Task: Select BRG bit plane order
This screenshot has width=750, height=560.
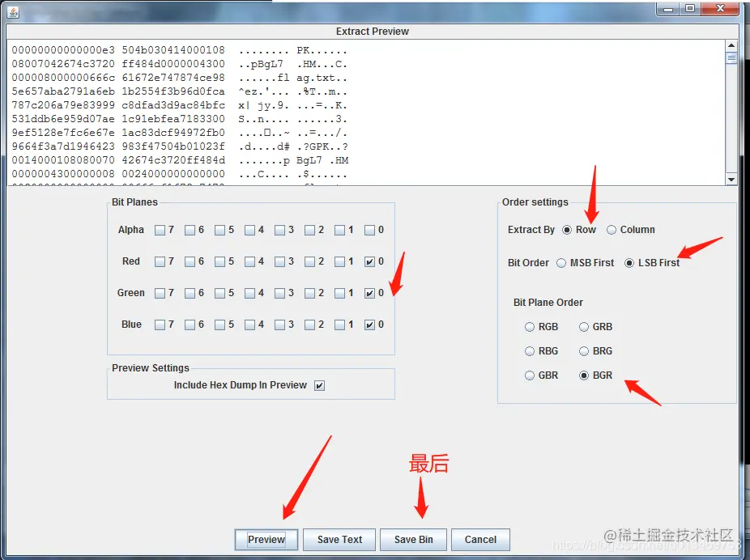Action: pyautogui.click(x=583, y=351)
